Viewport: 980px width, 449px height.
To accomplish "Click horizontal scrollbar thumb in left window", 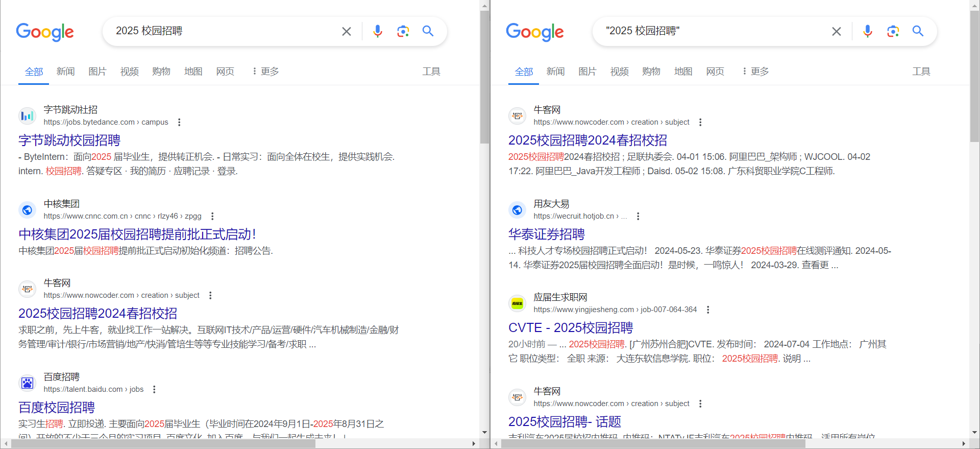I will pyautogui.click(x=163, y=443).
